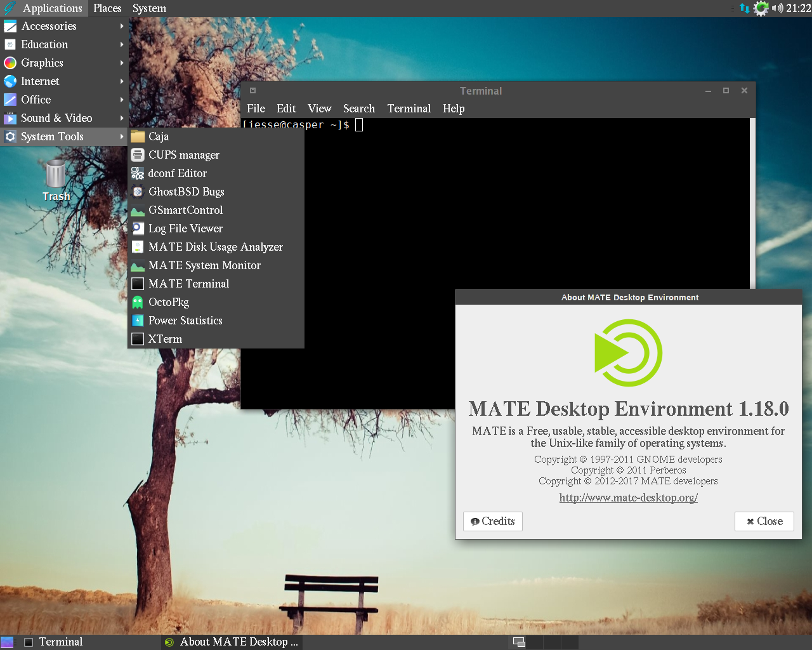Launch Log File Viewer
The image size is (812, 650).
click(x=185, y=229)
